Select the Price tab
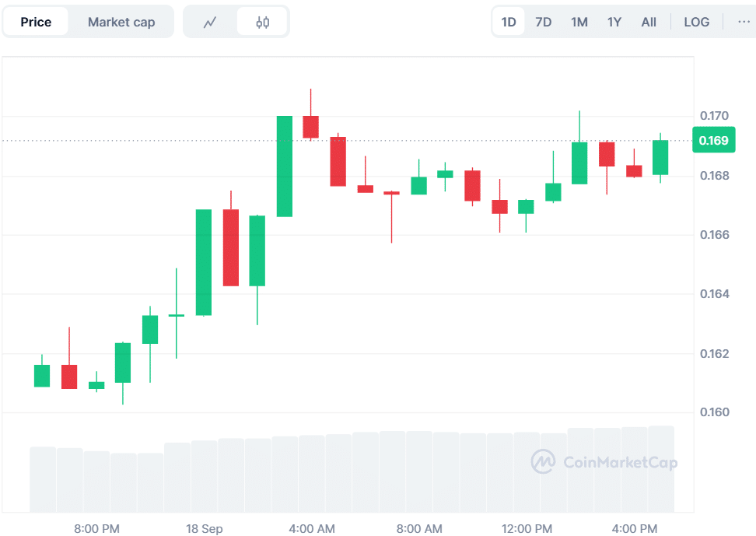756x536 pixels. [36, 22]
